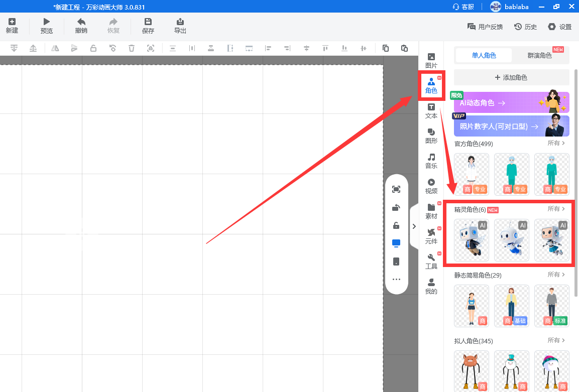Viewport: 579px width, 392px height.
Task: Click the 添加角色 button
Action: point(511,77)
